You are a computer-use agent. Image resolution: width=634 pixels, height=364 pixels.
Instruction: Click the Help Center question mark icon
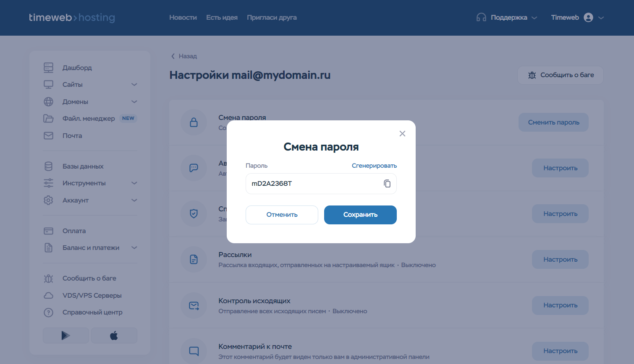tap(49, 312)
